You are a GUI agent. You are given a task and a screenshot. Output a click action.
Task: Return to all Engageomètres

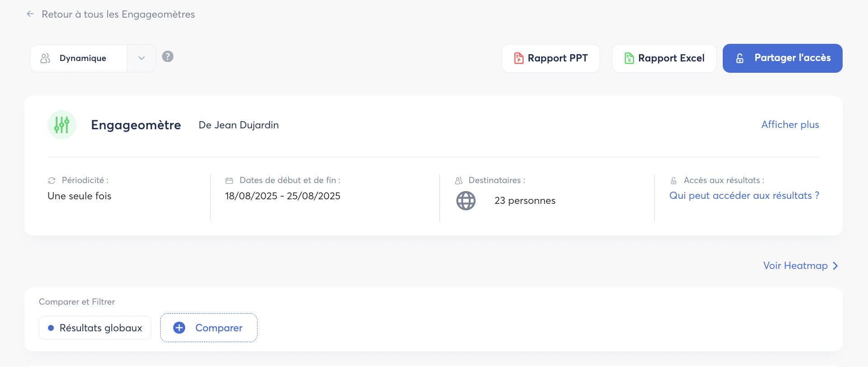(118, 14)
